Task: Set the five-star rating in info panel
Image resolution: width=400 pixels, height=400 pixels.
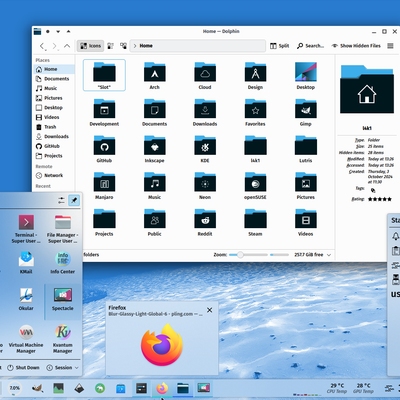Action: pyautogui.click(x=380, y=199)
